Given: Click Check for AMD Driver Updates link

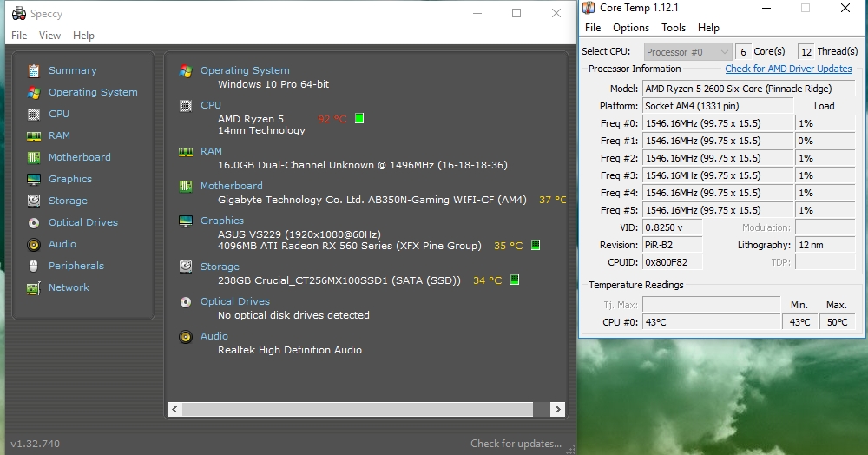Looking at the screenshot, I should pos(788,69).
